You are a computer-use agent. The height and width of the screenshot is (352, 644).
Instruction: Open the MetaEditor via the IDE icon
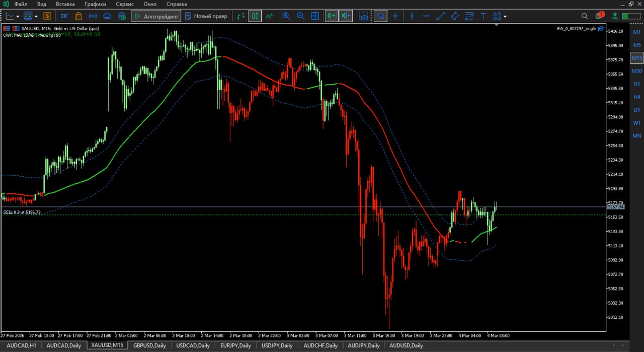(x=64, y=16)
